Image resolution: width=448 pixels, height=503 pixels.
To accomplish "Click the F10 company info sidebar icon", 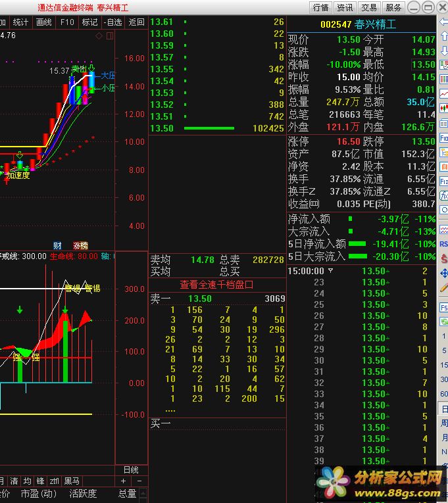I will pos(444,138).
